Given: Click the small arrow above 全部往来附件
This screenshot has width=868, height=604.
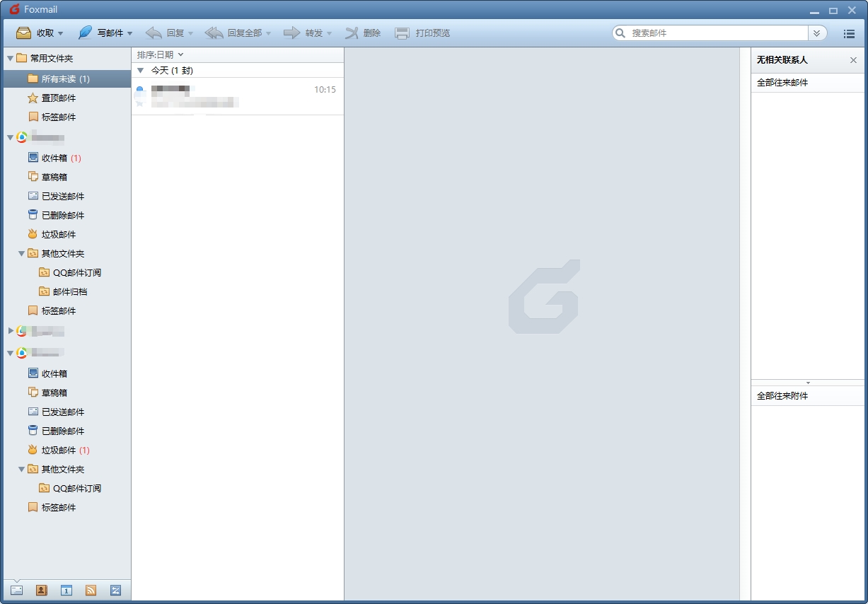Looking at the screenshot, I should tap(808, 383).
